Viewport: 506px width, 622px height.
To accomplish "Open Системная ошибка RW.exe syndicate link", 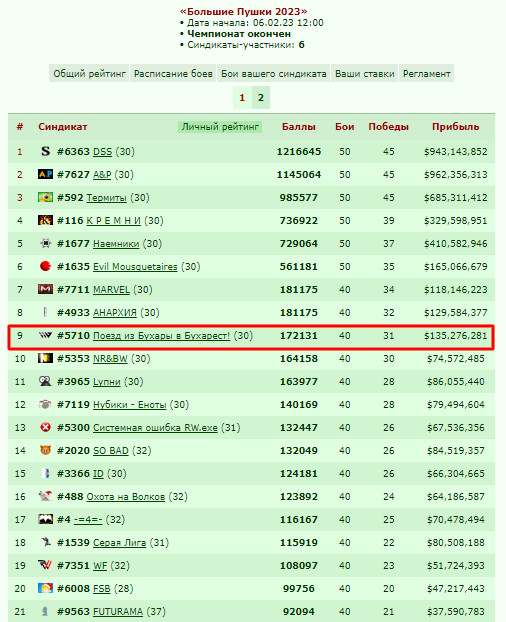I will click(155, 428).
